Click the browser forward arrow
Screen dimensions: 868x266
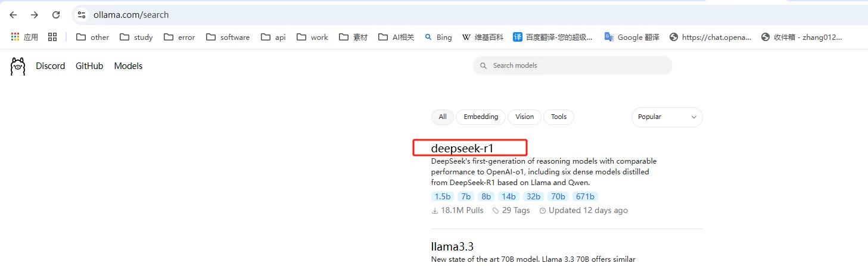[x=35, y=15]
